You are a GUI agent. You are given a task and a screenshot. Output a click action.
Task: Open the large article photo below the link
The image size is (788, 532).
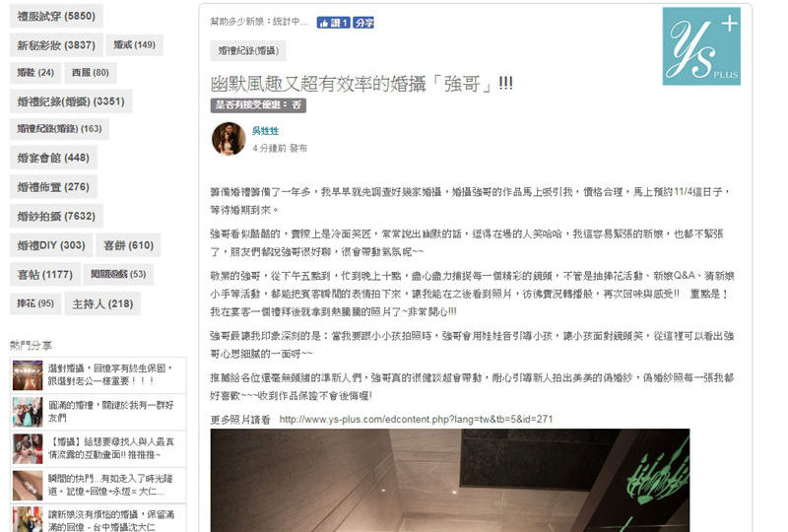coord(450,480)
